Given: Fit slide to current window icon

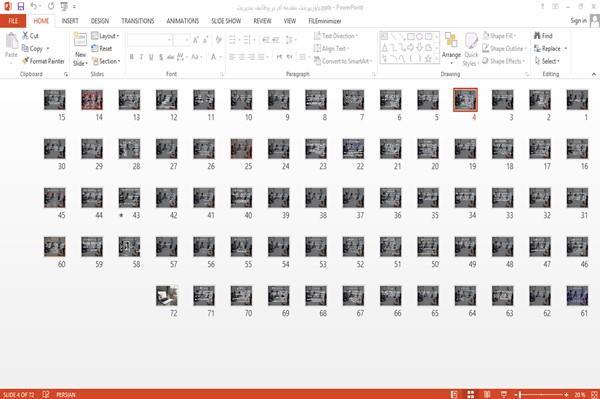Looking at the screenshot, I should (594, 394).
